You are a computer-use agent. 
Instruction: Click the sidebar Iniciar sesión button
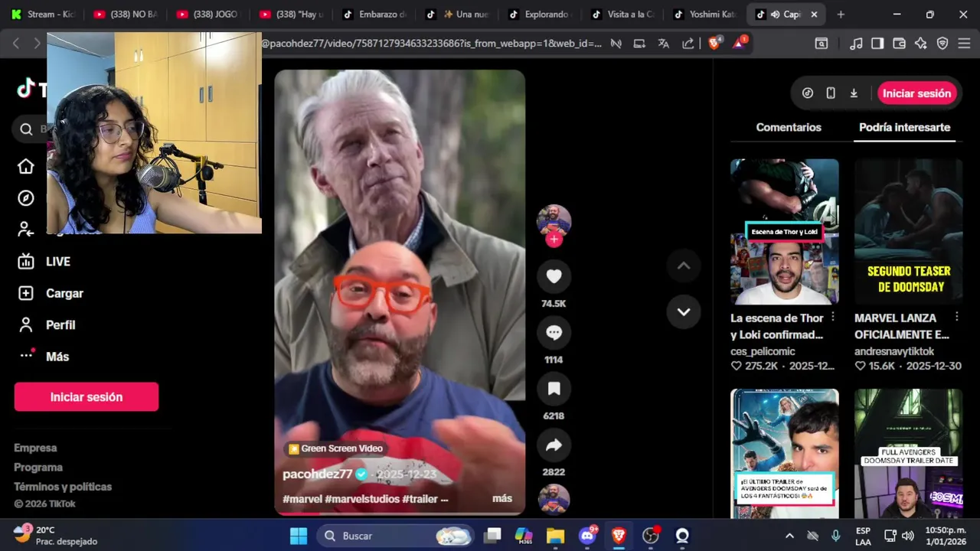point(87,397)
